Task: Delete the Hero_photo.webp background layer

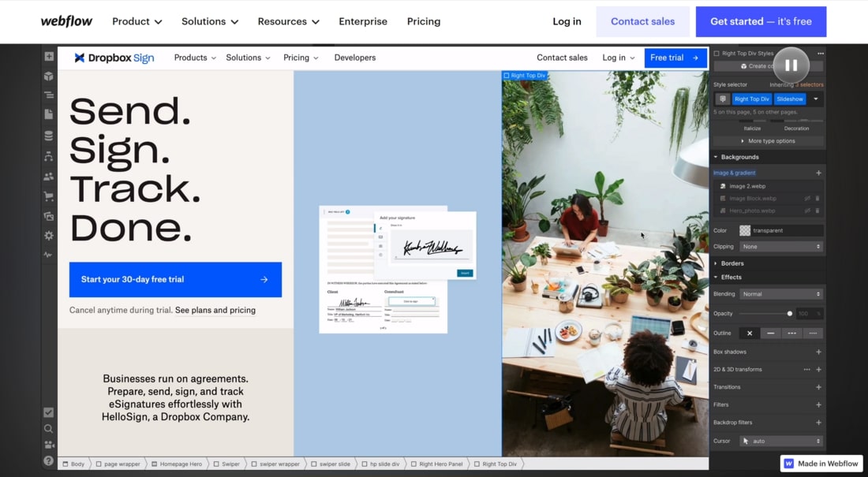Action: 817,211
